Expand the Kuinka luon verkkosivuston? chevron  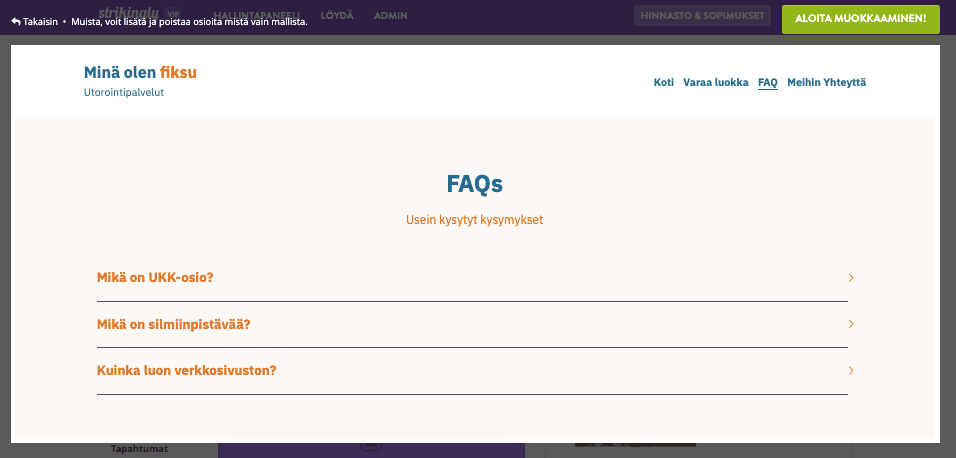point(851,371)
